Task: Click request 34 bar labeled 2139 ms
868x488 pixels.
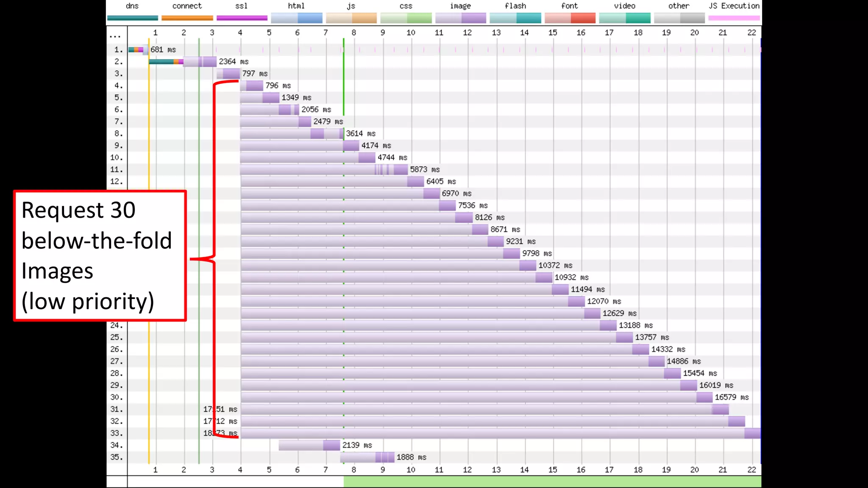Action: point(309,445)
